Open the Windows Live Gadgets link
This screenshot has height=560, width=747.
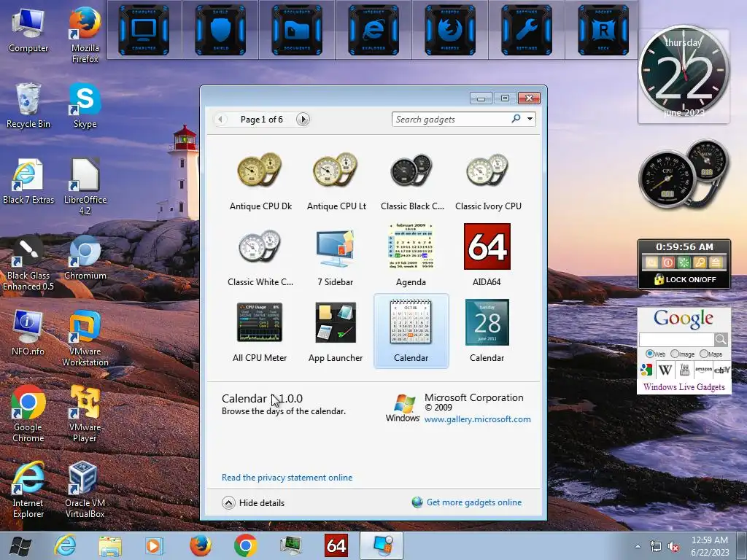coord(684,386)
